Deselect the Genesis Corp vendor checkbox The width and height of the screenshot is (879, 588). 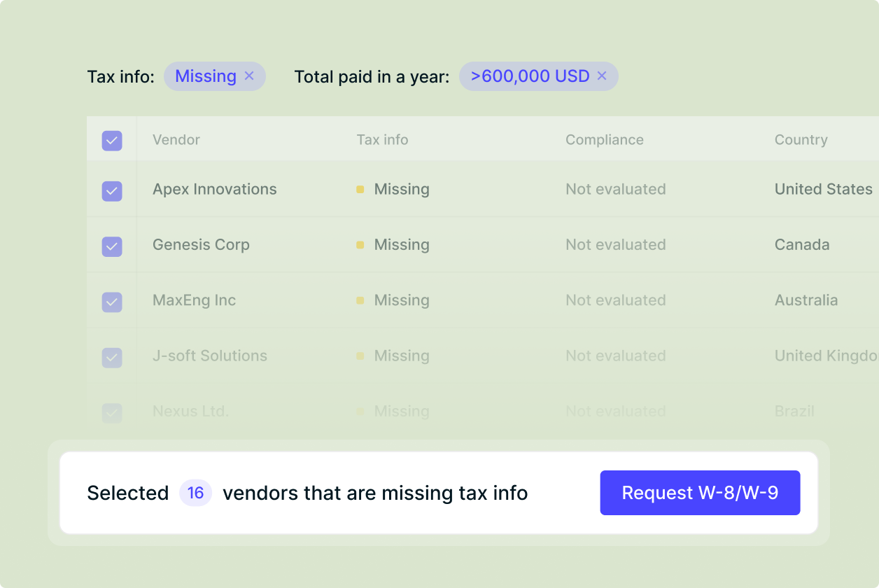pos(112,245)
